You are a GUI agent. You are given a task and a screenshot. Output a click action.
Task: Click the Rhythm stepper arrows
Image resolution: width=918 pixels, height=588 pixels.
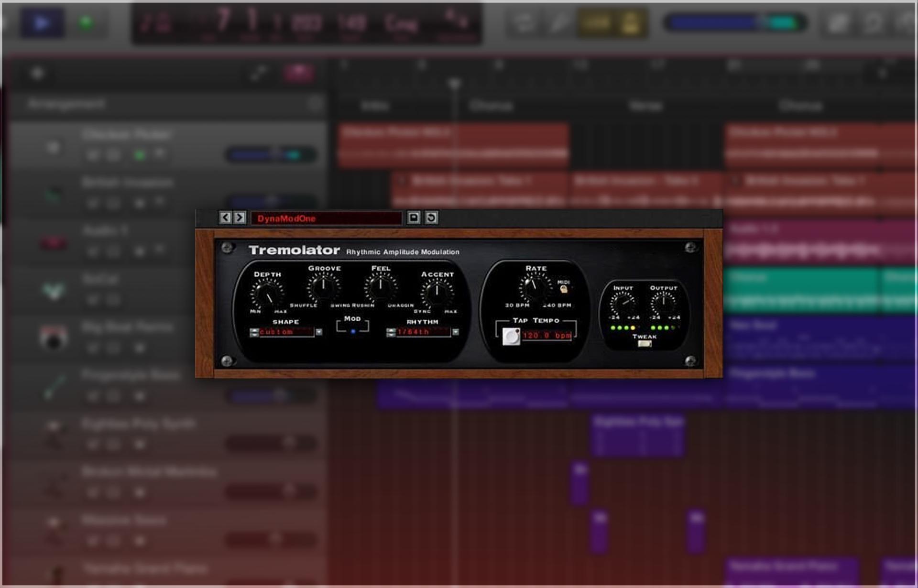click(x=391, y=332)
